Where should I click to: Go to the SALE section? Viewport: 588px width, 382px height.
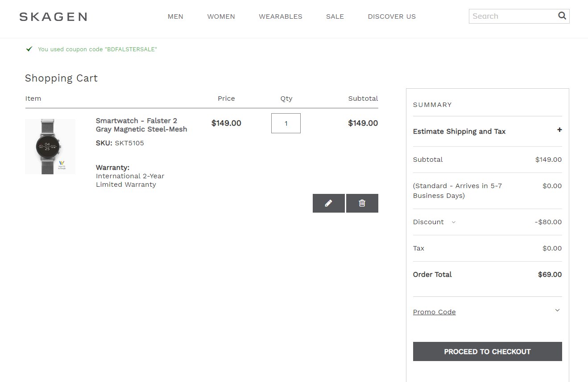pyautogui.click(x=335, y=16)
